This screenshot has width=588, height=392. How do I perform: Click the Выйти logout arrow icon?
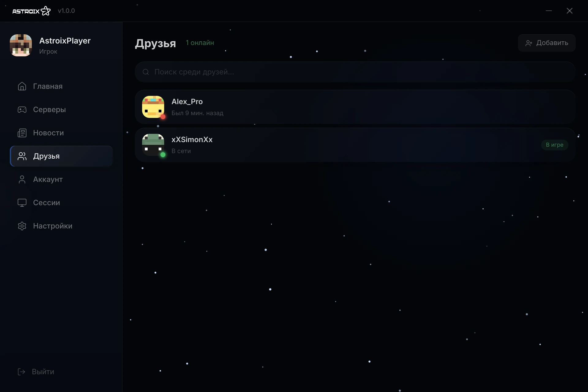(21, 372)
